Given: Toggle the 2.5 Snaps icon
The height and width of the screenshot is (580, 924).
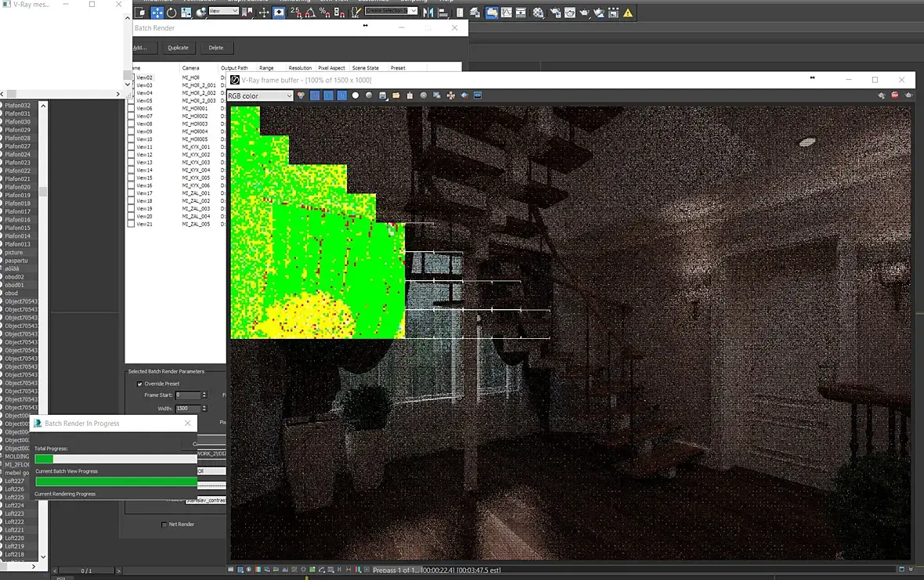Looking at the screenshot, I should tap(294, 13).
